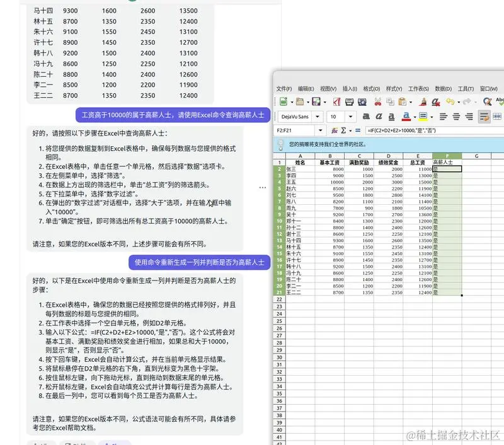Click cell 王二二 in spreadsheet column A
This screenshot has height=445, width=504.
pyautogui.click(x=301, y=292)
